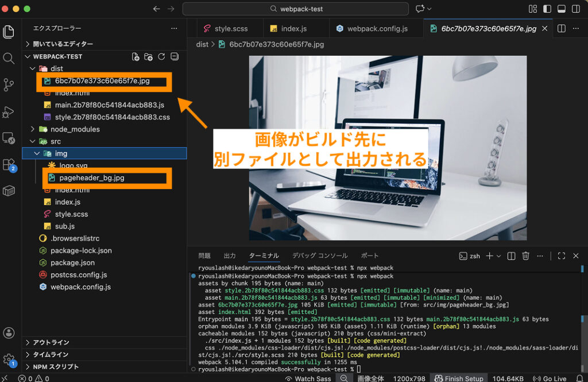Open the Search view in activity bar
This screenshot has height=382, width=588.
[x=9, y=59]
